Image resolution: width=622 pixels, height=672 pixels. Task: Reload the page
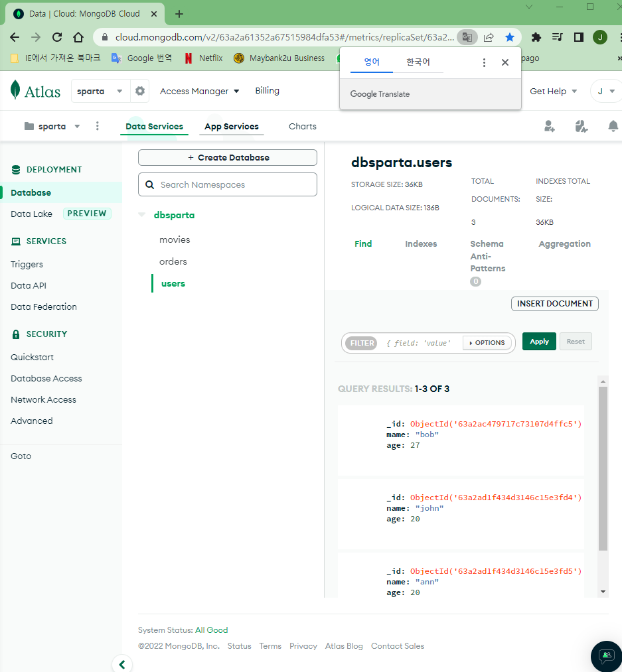coord(57,37)
